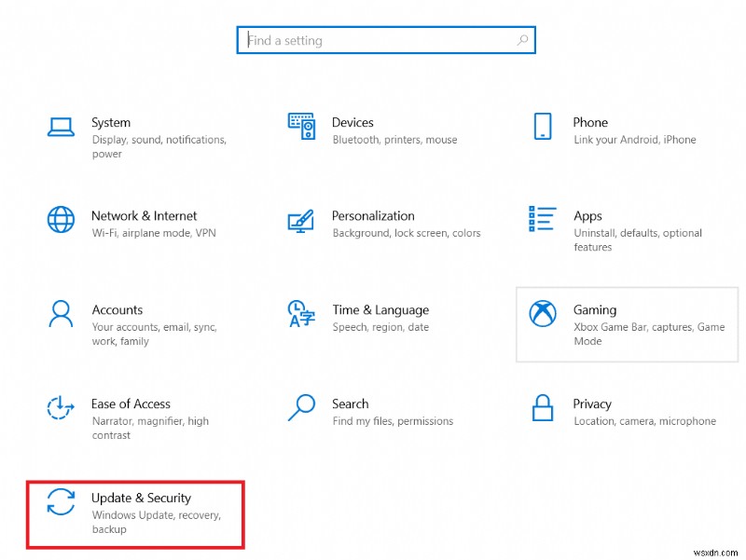Click the Devices keyboard icon

(x=301, y=126)
